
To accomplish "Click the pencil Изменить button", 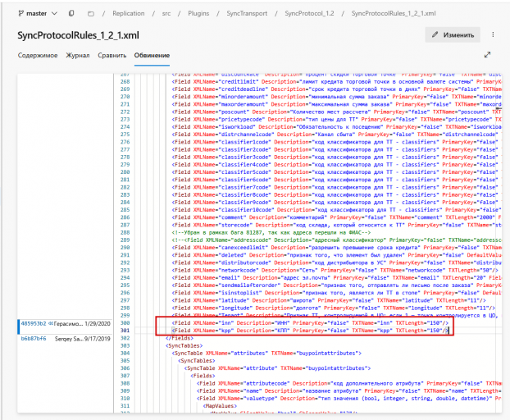I will [x=453, y=34].
